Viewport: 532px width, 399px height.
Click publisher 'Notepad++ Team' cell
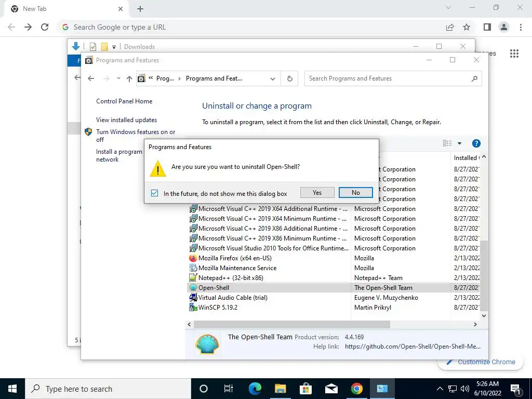tap(378, 278)
